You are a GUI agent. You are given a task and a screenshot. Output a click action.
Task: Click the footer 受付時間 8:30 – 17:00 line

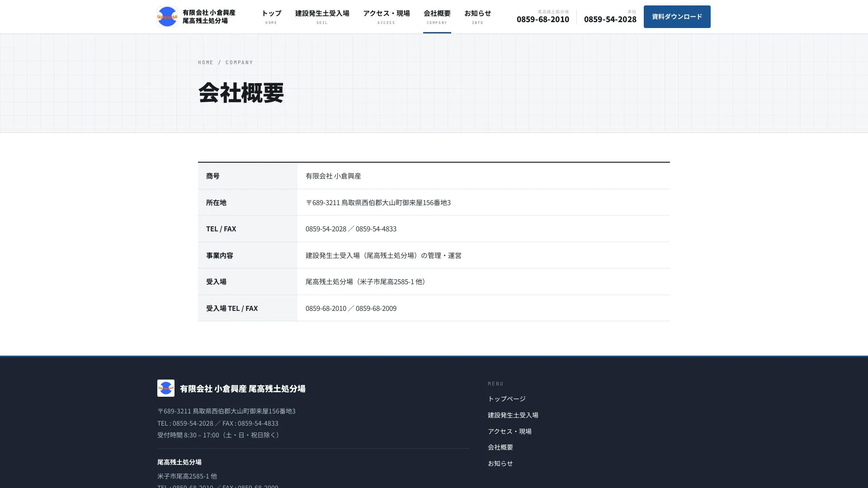point(219,435)
